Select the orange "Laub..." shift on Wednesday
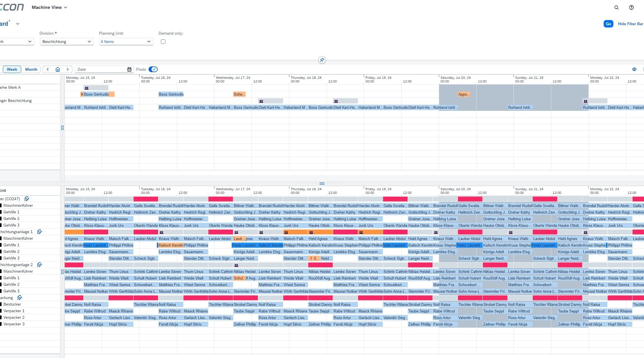The height and width of the screenshot is (358, 644). (x=239, y=239)
